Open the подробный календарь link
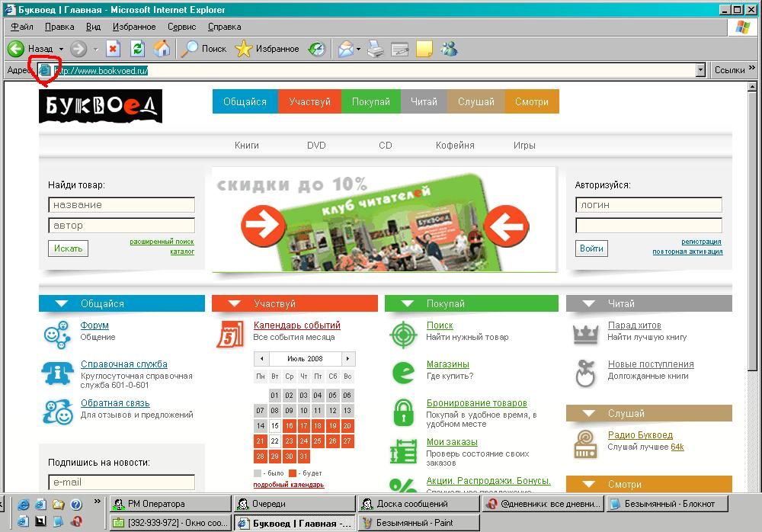The height and width of the screenshot is (532, 762). click(x=289, y=484)
